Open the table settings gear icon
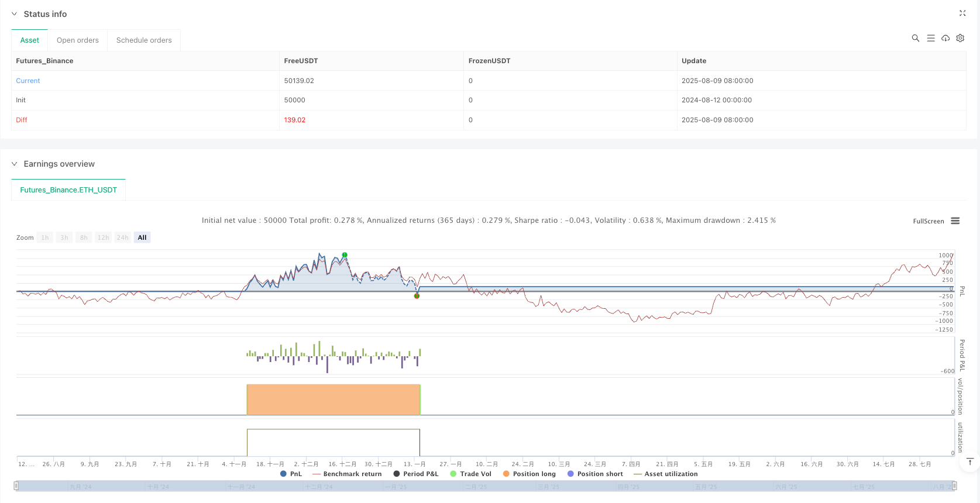Image resolution: width=980 pixels, height=503 pixels. [960, 38]
